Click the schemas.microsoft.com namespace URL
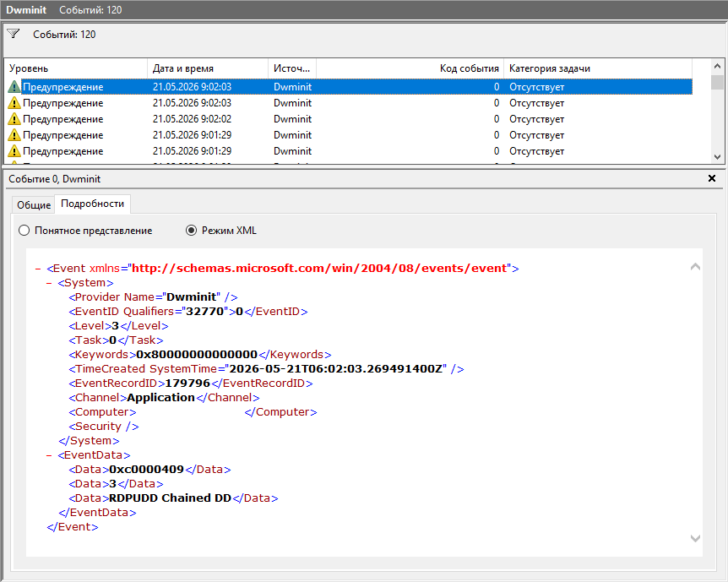The image size is (728, 582). coord(319,269)
